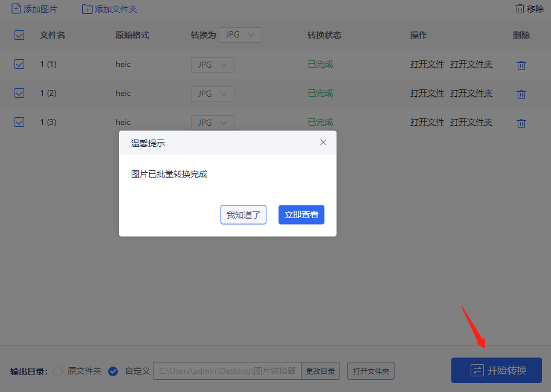Click the 删除 column header
This screenshot has height=392, width=551.
[x=521, y=35]
